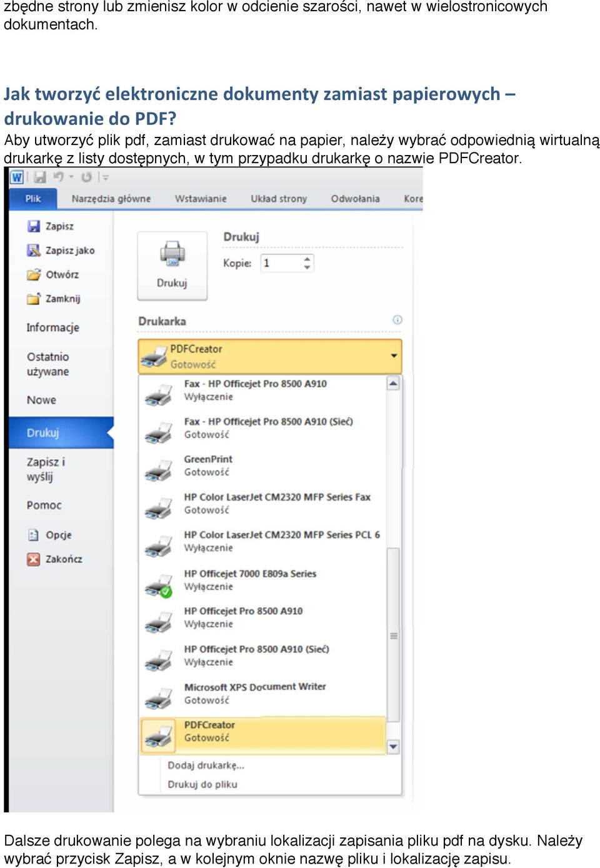Click the printer info icon beside Drukarka

pyautogui.click(x=397, y=320)
